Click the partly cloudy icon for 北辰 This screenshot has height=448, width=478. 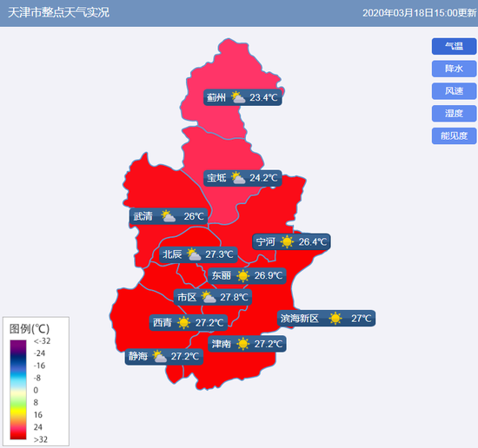(x=194, y=254)
